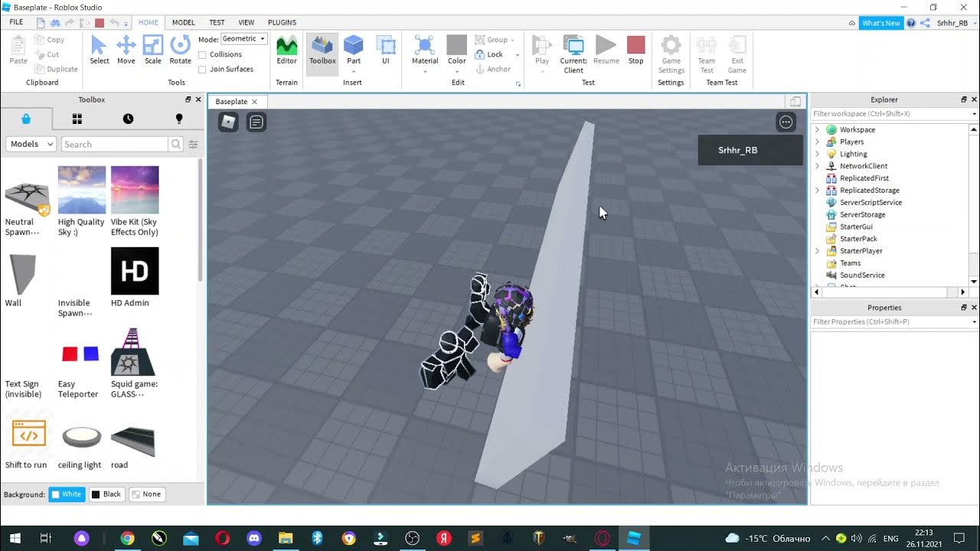Switch to the MODEL ribbon tab

tap(183, 23)
